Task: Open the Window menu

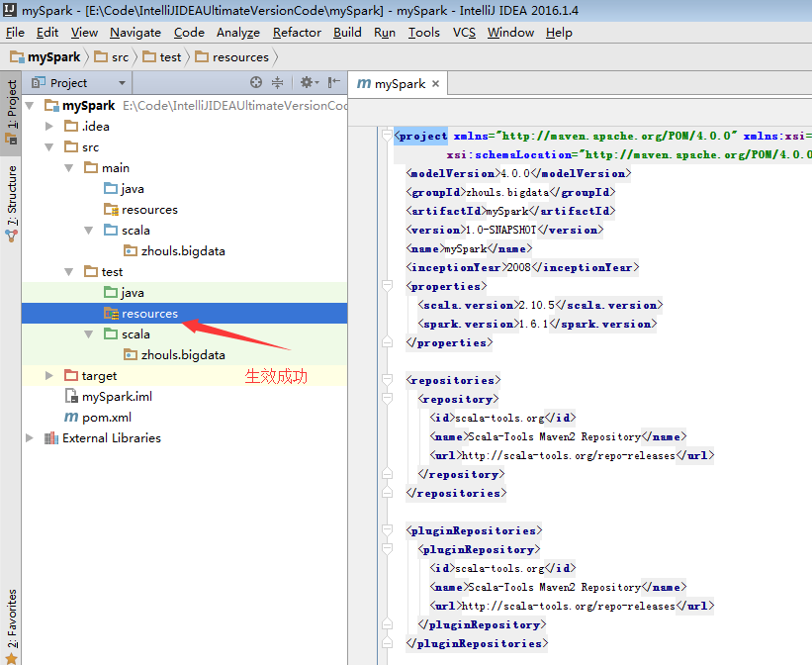Action: click(x=510, y=33)
